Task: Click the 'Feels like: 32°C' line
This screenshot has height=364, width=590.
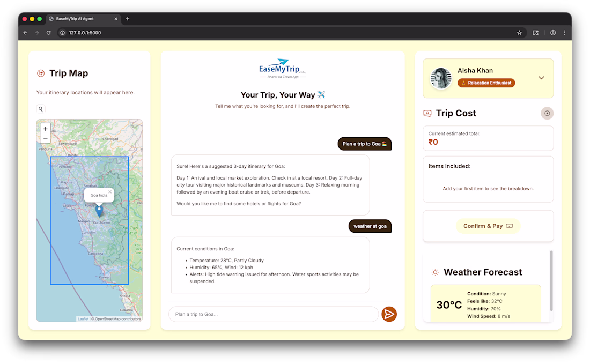Action: pyautogui.click(x=485, y=301)
